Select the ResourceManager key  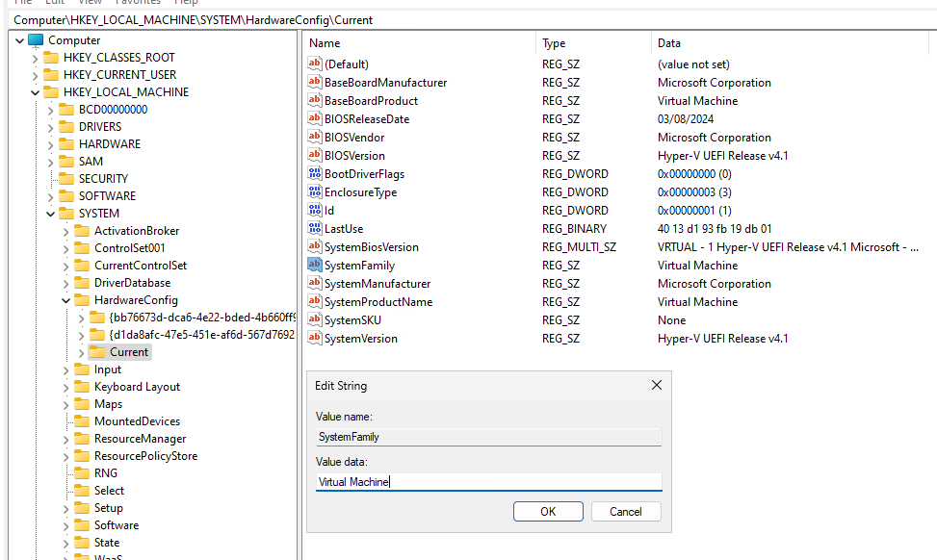(x=141, y=438)
